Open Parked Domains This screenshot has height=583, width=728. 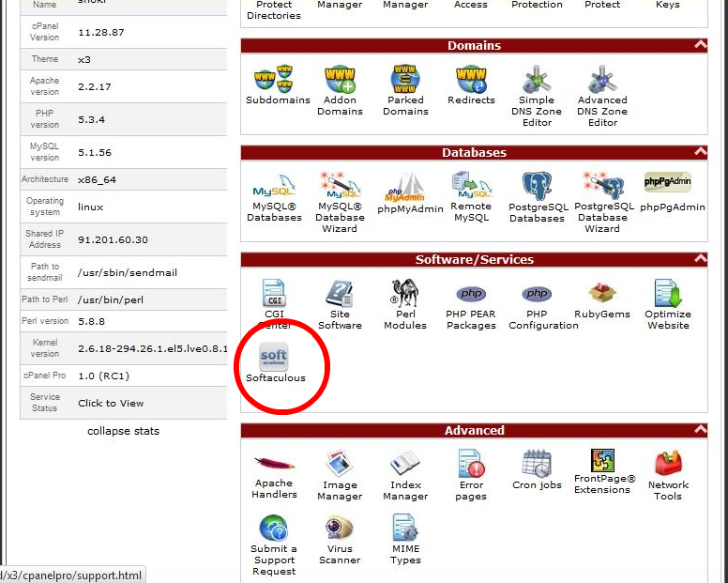(405, 90)
